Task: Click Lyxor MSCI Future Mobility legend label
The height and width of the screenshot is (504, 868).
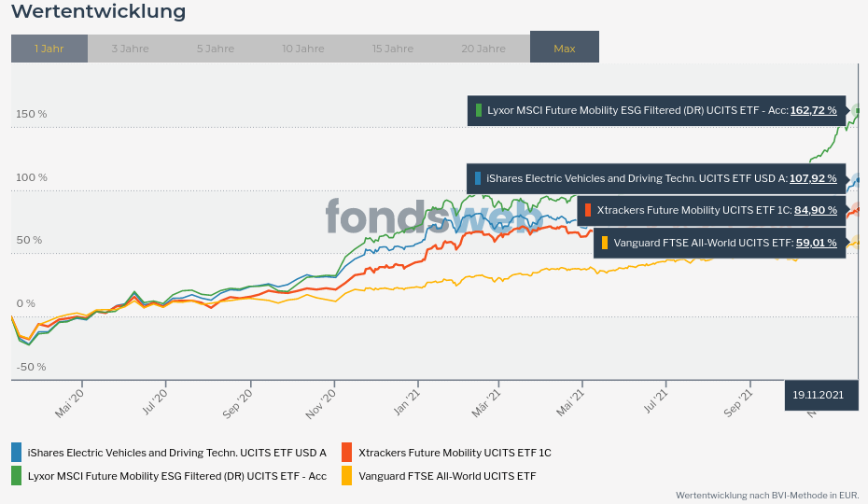Action: (177, 476)
